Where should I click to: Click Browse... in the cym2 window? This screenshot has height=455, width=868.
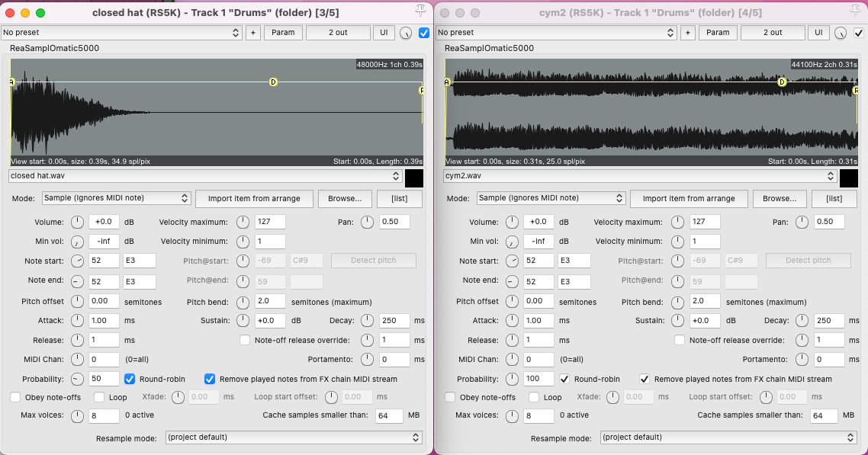click(x=780, y=198)
